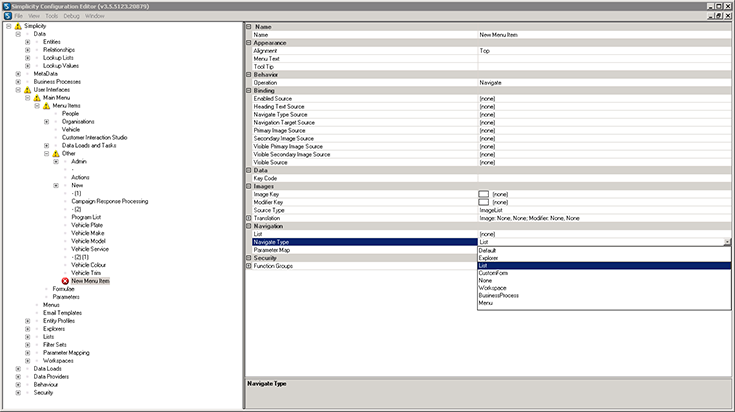Expand the Relationships tree node

pyautogui.click(x=28, y=50)
